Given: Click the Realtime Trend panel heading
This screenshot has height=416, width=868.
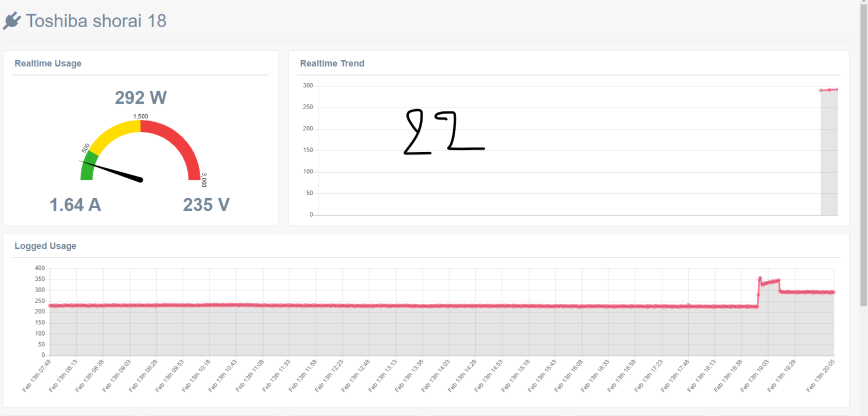Looking at the screenshot, I should pos(332,64).
